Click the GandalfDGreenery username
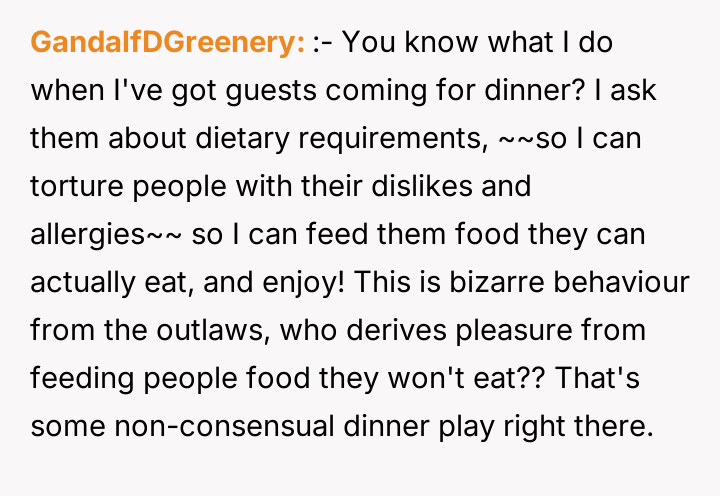 168,43
